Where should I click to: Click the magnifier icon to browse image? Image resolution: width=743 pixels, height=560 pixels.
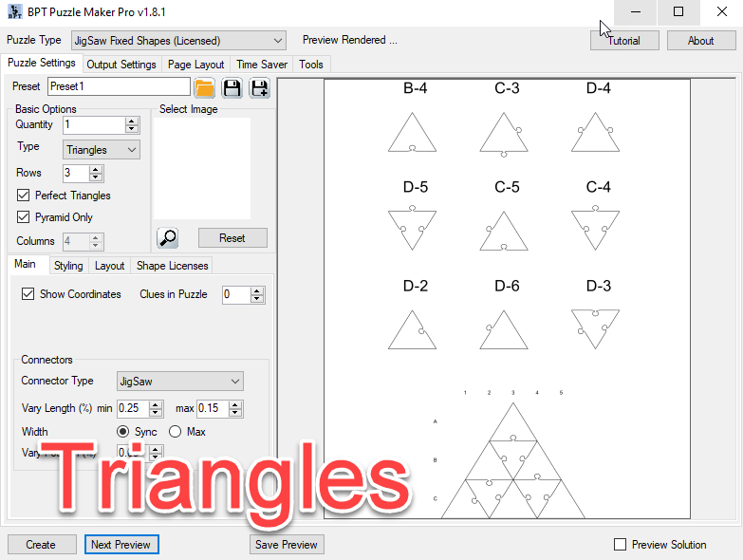coord(167,238)
